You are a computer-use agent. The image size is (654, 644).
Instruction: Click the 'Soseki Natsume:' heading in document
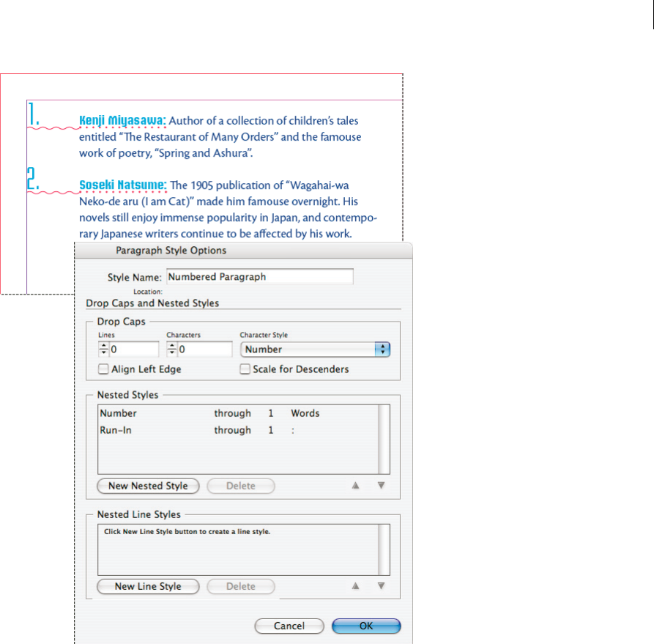point(123,185)
